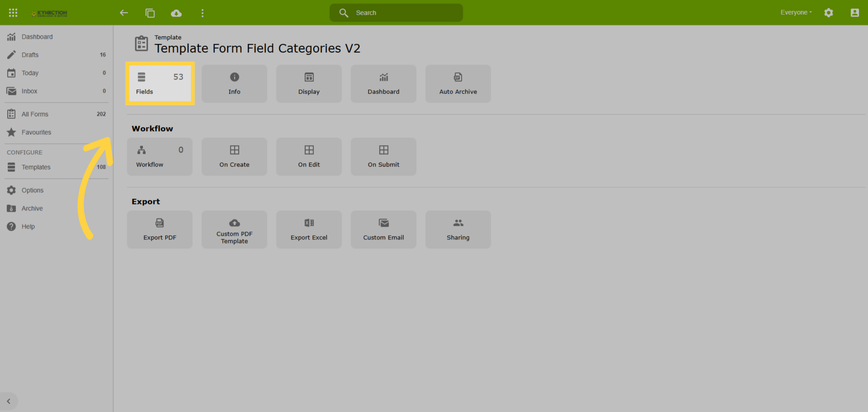This screenshot has width=868, height=412.
Task: Click into the Search field
Action: pyautogui.click(x=396, y=13)
